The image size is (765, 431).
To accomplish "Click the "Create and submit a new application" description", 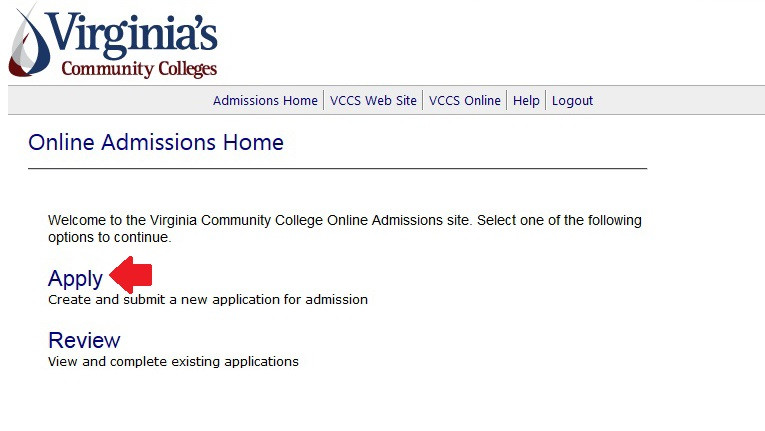I will point(208,299).
